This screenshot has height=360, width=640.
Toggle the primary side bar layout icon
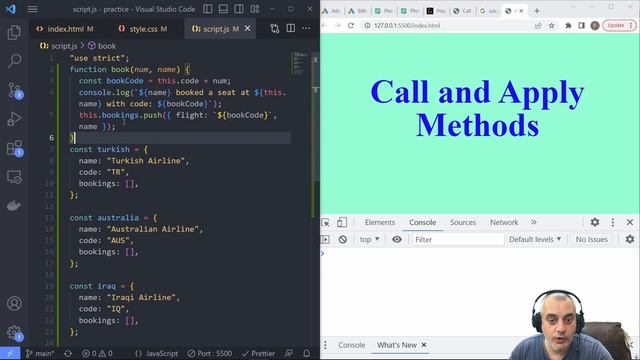[x=207, y=9]
